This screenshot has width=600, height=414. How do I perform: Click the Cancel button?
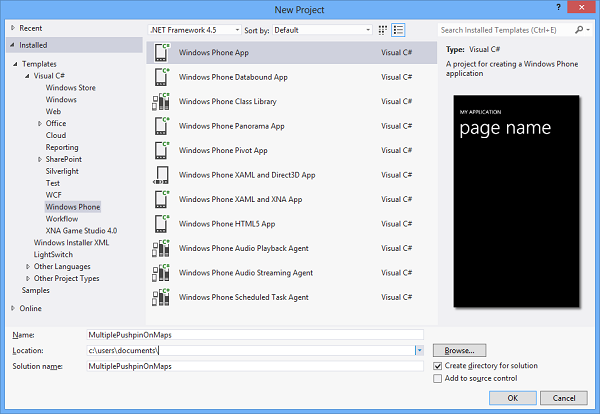coord(564,398)
